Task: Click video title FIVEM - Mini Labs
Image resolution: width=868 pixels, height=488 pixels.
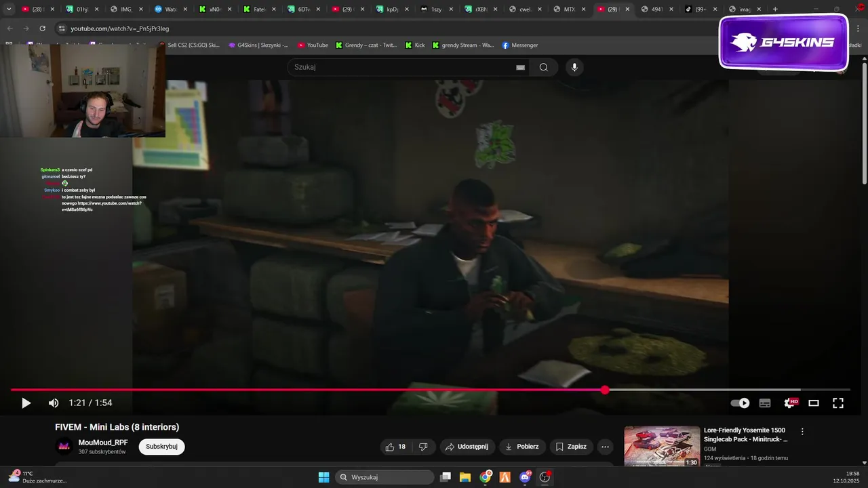Action: pos(117,427)
